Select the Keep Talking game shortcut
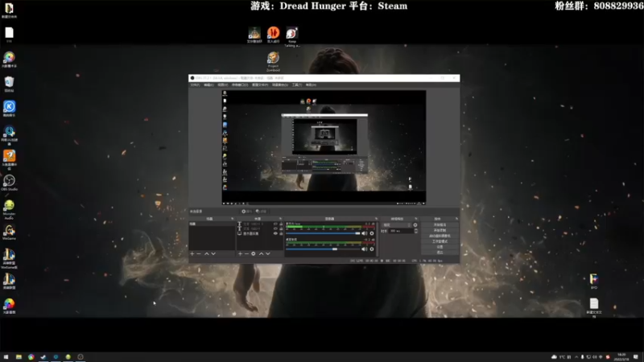644x362 pixels. (x=292, y=36)
